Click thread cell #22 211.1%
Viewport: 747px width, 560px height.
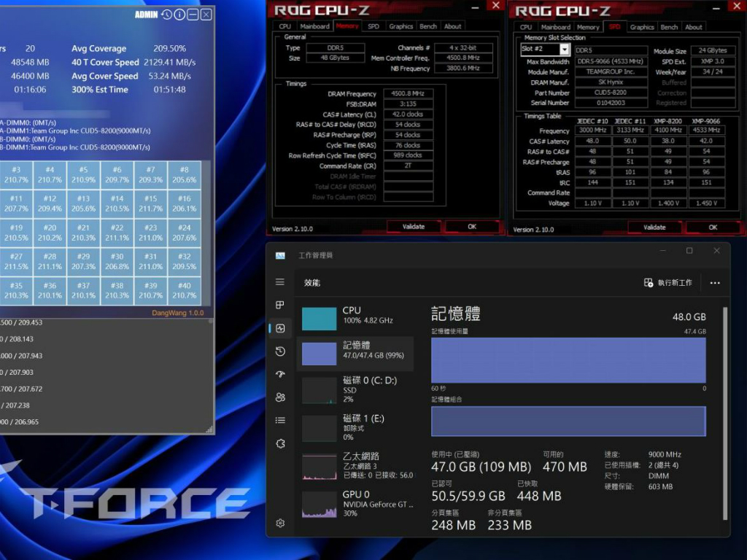point(117,233)
